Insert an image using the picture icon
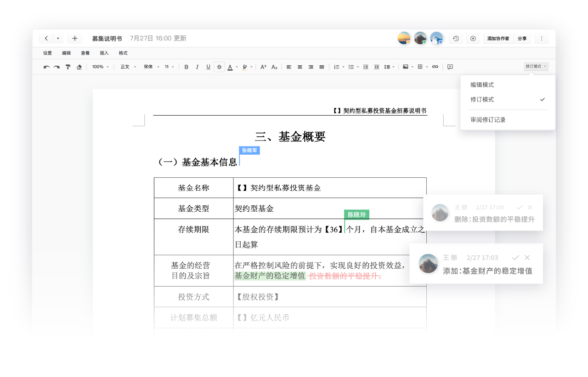588x377 pixels. (x=405, y=67)
